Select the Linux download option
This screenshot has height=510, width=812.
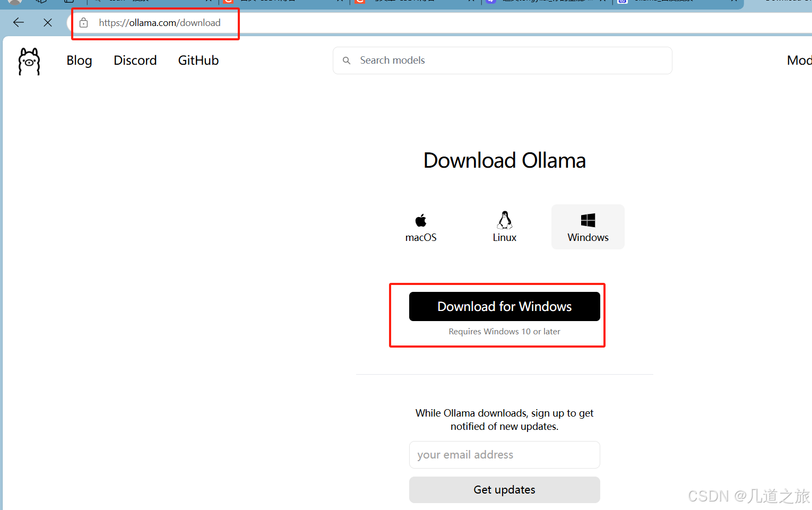pyautogui.click(x=505, y=227)
